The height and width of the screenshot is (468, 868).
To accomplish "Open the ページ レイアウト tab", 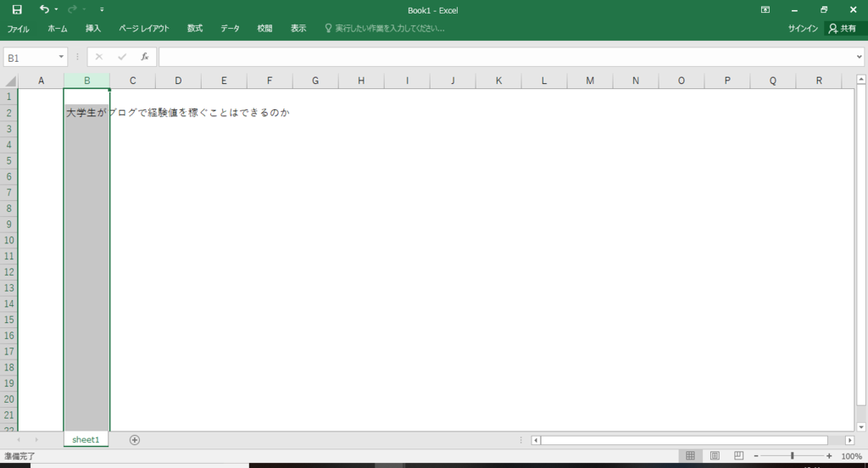I will point(144,28).
